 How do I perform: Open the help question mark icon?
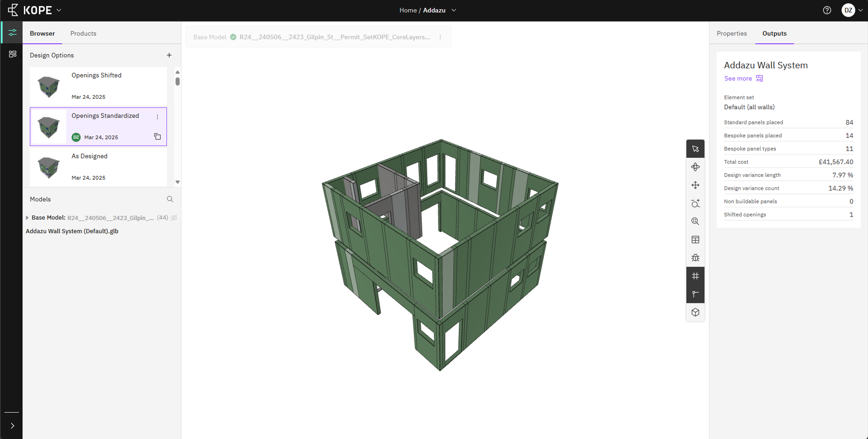[x=827, y=10]
